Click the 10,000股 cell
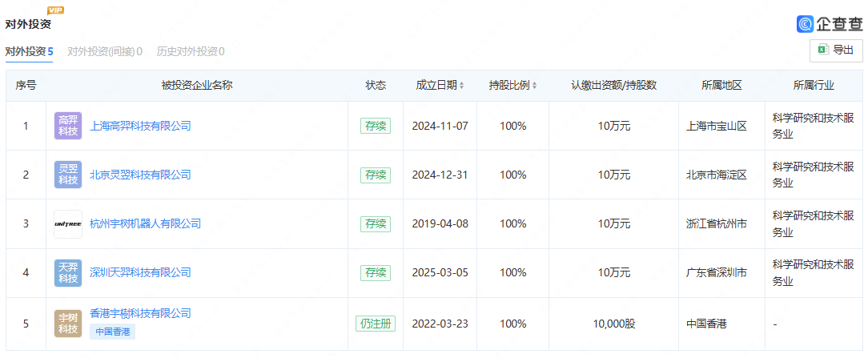The width and height of the screenshot is (868, 358). click(x=613, y=324)
